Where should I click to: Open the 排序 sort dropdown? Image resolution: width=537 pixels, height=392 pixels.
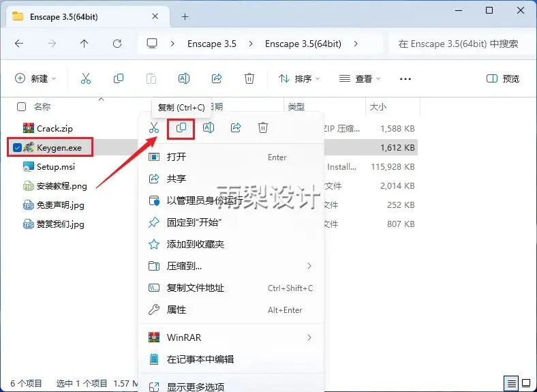pos(299,79)
